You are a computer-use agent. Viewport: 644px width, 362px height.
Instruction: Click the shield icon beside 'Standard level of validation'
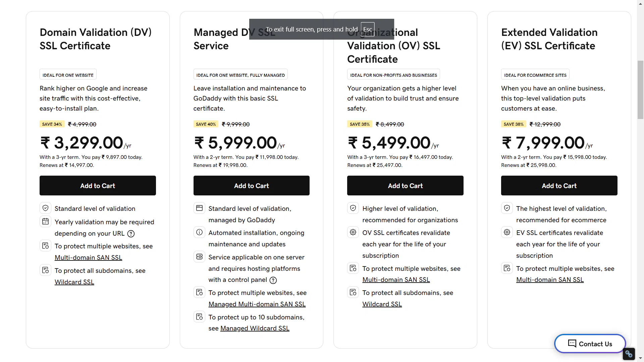pos(46,208)
